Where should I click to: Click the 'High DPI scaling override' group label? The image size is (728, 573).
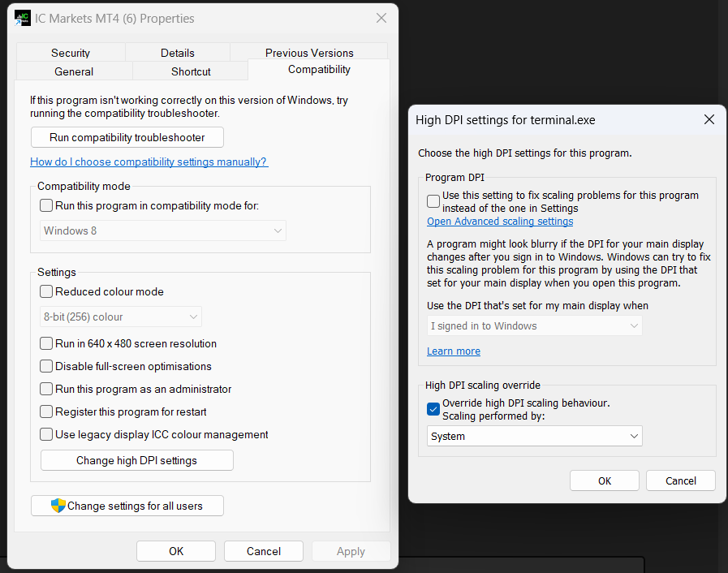click(482, 385)
